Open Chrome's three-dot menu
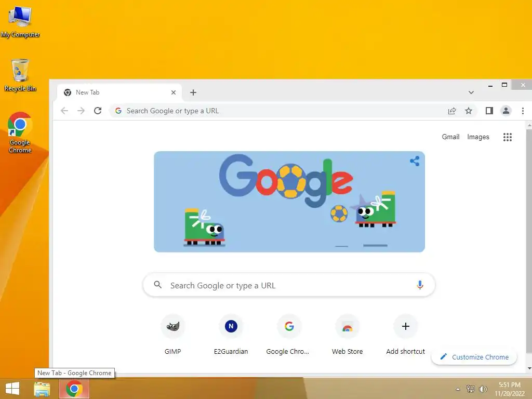Viewport: 532px width, 399px height. (x=523, y=111)
